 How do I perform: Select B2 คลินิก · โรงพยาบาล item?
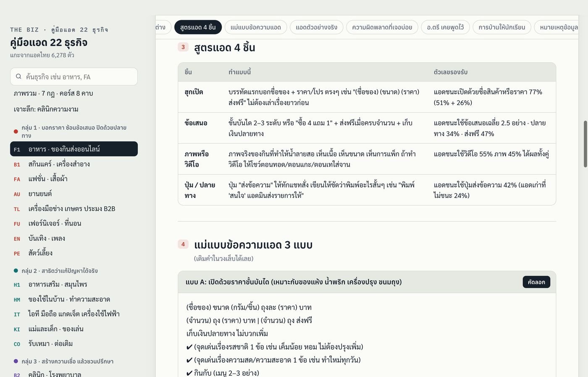coord(74,374)
